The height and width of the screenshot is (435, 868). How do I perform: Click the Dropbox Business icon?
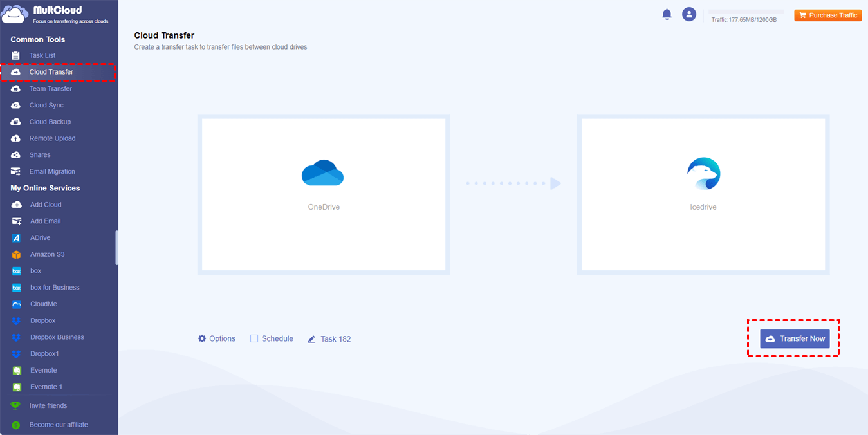[17, 337]
